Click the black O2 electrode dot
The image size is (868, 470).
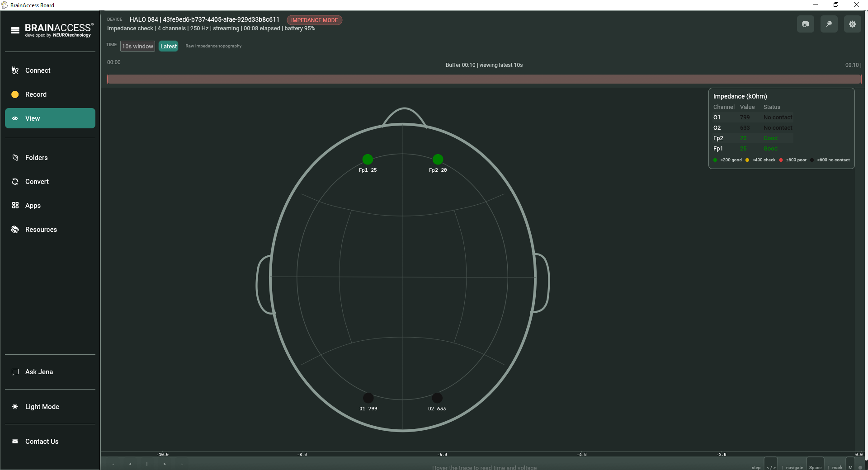pos(437,398)
